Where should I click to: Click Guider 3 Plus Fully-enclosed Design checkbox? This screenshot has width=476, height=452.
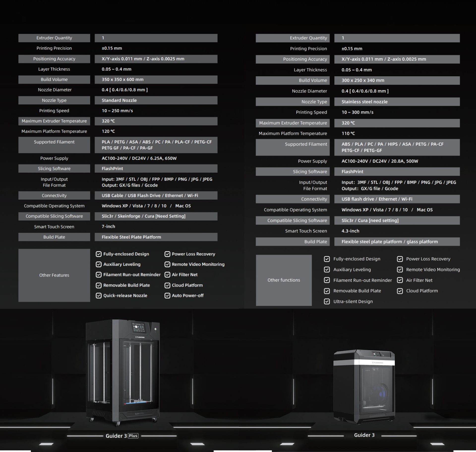pyautogui.click(x=99, y=254)
